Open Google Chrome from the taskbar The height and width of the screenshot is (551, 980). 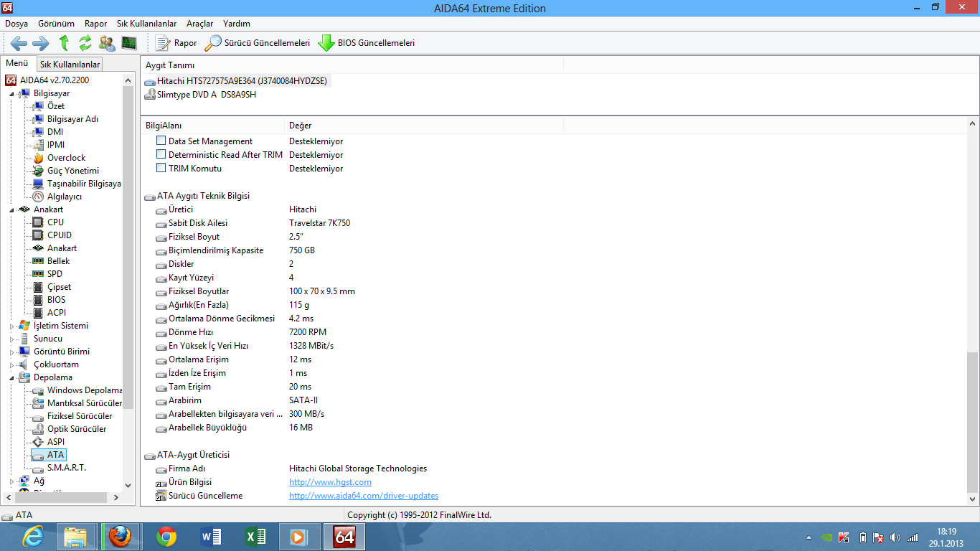166,536
